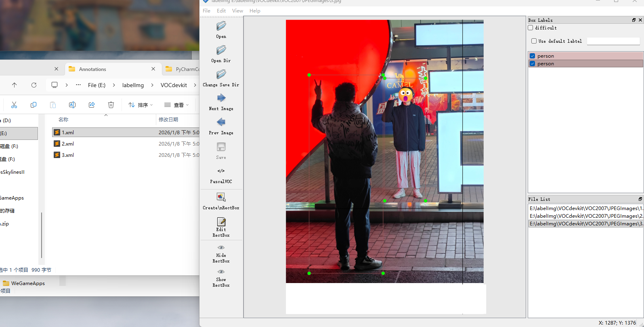Open the File menu in labelImg
This screenshot has height=327, width=644.
coord(206,11)
